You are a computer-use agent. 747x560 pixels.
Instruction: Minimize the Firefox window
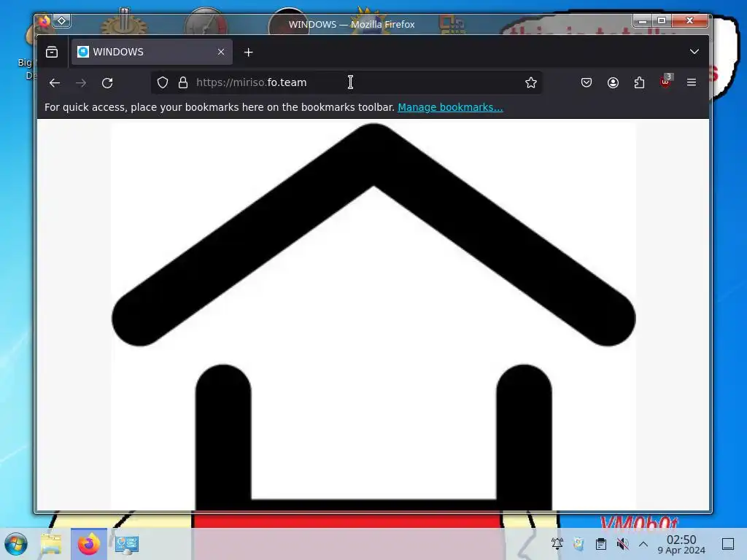point(643,20)
